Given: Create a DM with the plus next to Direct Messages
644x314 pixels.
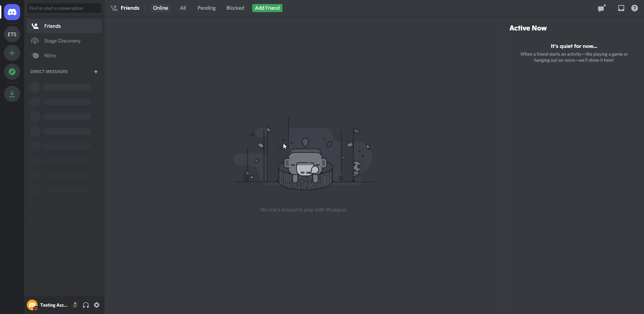Looking at the screenshot, I should [x=96, y=71].
